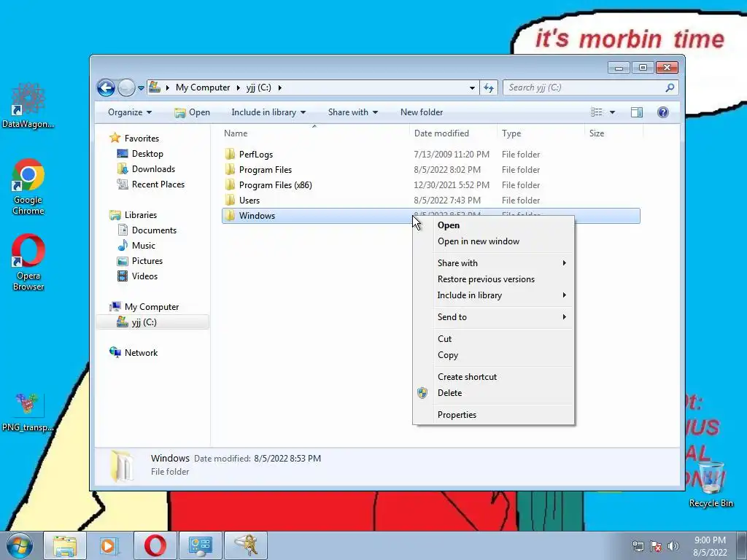The width and height of the screenshot is (747, 560).
Task: Select My Computer in navigation pane
Action: point(152,307)
